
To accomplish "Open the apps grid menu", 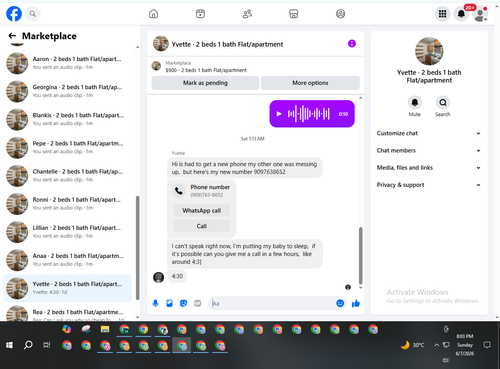I will point(442,14).
